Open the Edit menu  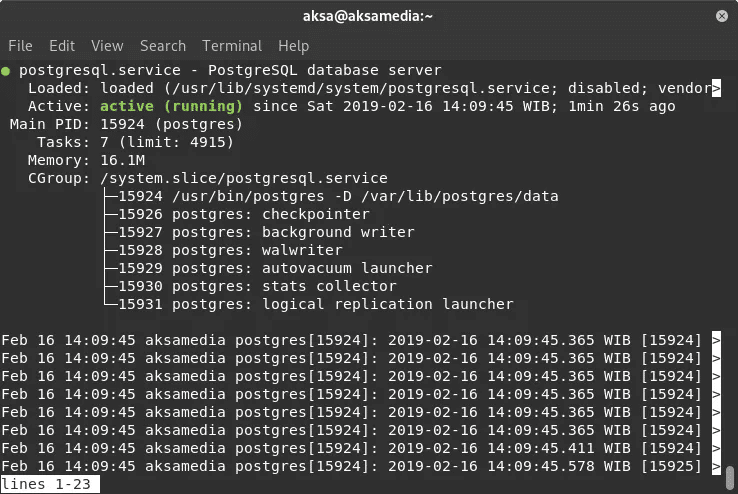click(x=62, y=46)
